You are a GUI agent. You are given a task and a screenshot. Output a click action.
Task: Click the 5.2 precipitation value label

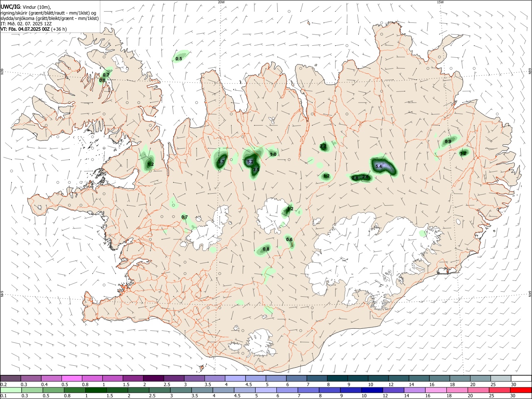[x=250, y=162]
